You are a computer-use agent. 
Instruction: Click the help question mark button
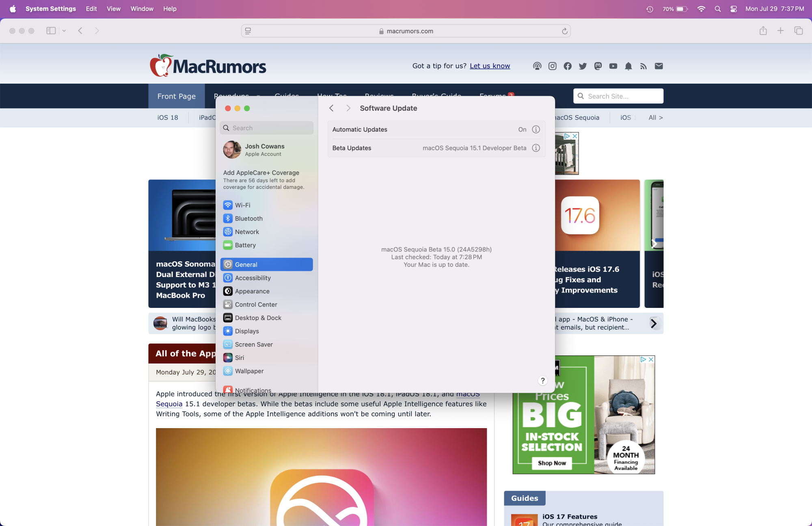542,381
